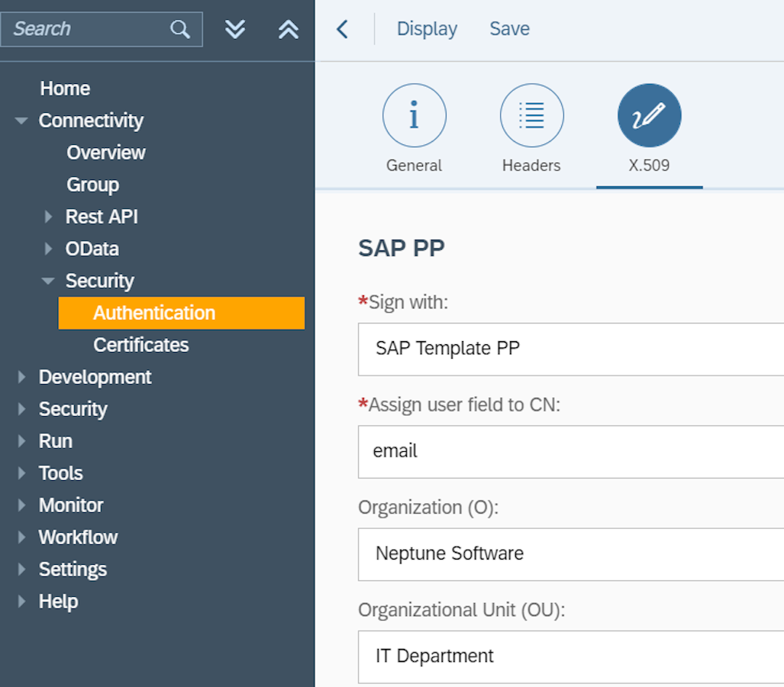784x687 pixels.
Task: Save the SAP PP configuration
Action: coord(508,28)
